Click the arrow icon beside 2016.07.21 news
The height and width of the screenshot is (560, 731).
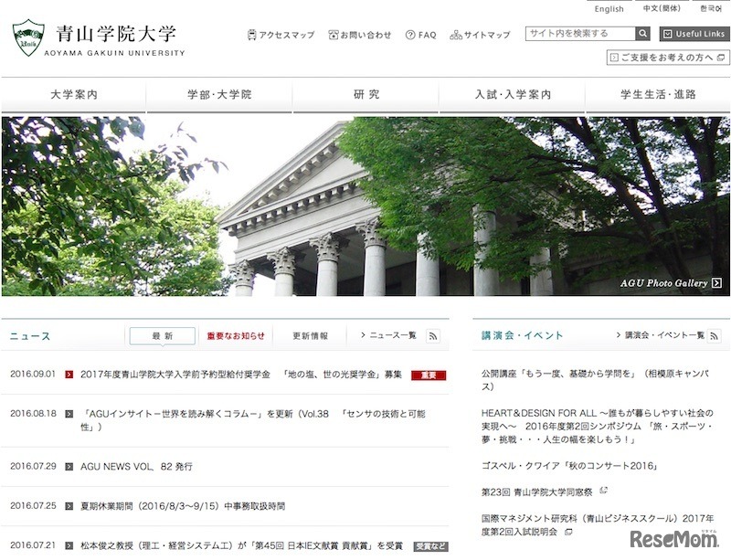coord(69,545)
